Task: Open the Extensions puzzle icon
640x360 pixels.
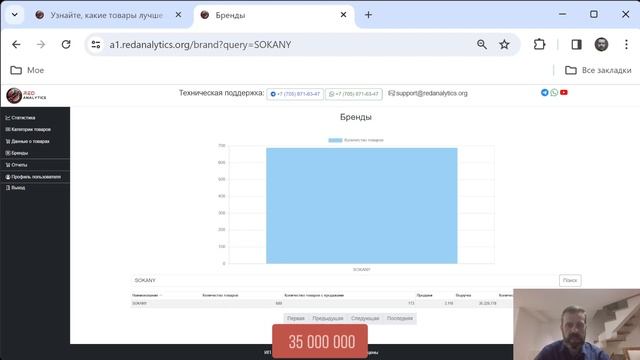Action: 539,44
